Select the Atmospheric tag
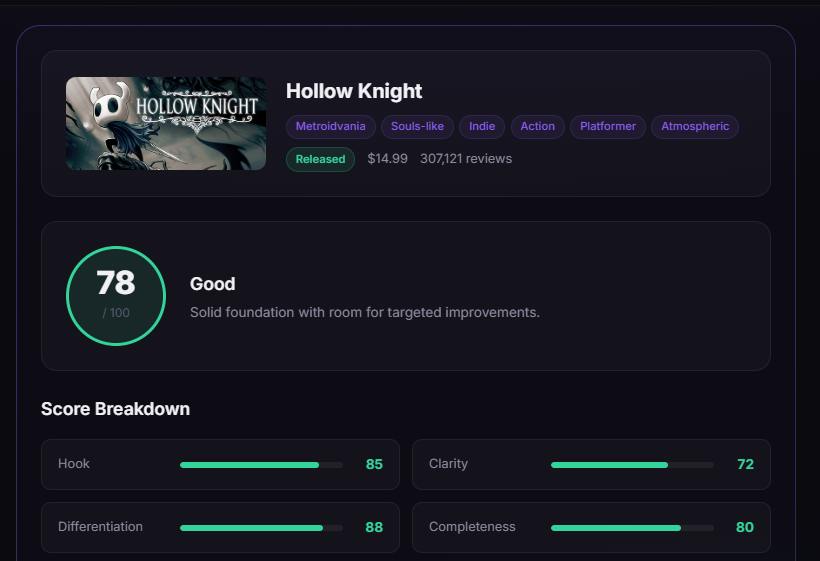Screen dimensions: 820x561 point(695,127)
